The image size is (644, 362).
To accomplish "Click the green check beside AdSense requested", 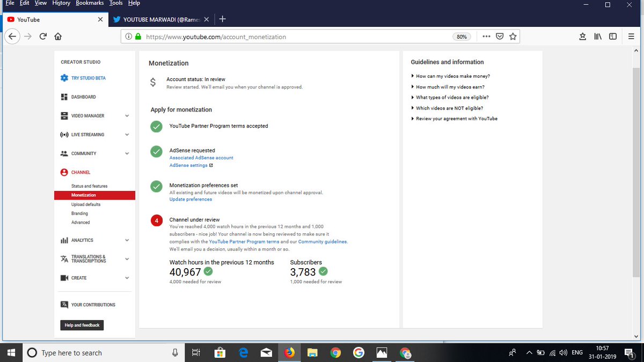I will pyautogui.click(x=156, y=152).
